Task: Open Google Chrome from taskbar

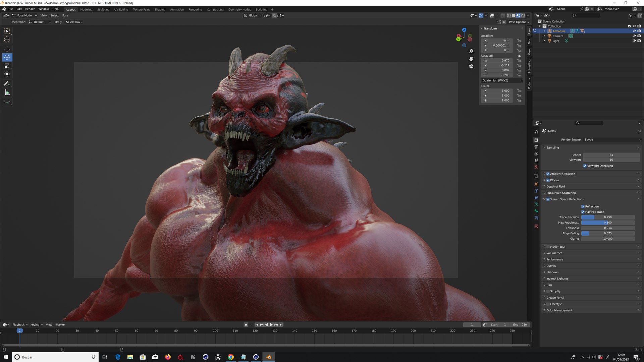Action: click(231, 357)
